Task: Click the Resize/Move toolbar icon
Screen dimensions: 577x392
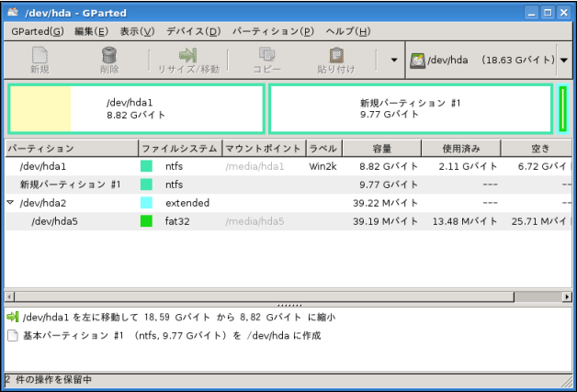Action: pos(188,56)
